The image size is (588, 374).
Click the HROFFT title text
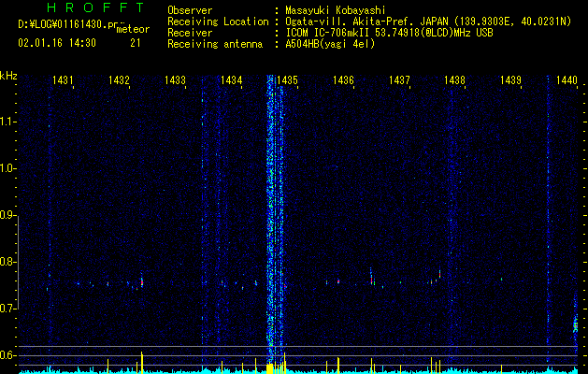click(96, 7)
